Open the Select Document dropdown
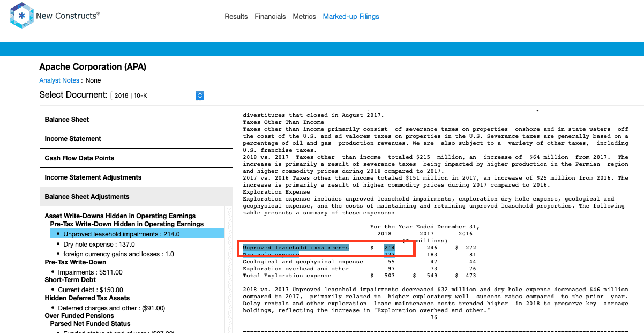 (x=157, y=95)
